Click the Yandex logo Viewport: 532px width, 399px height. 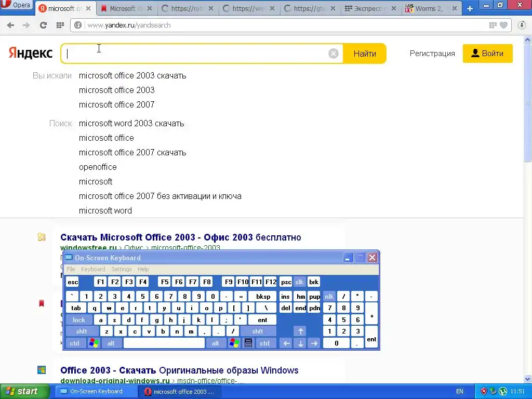tap(31, 53)
